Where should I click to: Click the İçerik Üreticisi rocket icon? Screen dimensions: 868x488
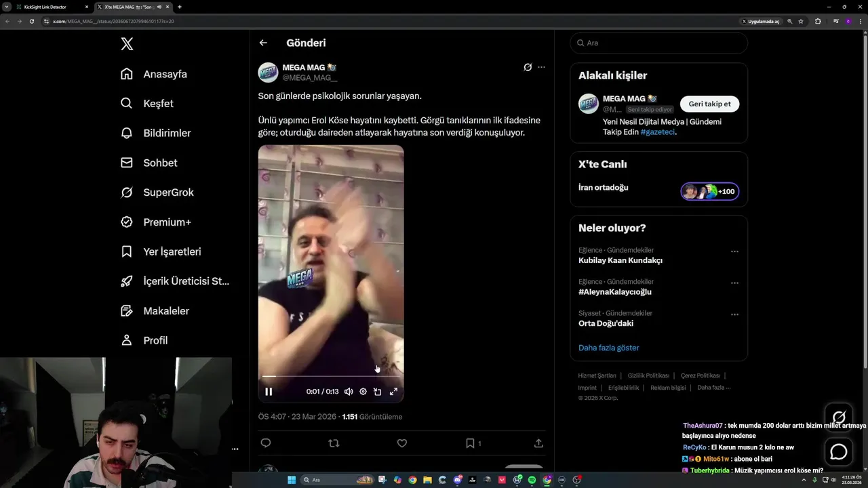click(x=127, y=281)
